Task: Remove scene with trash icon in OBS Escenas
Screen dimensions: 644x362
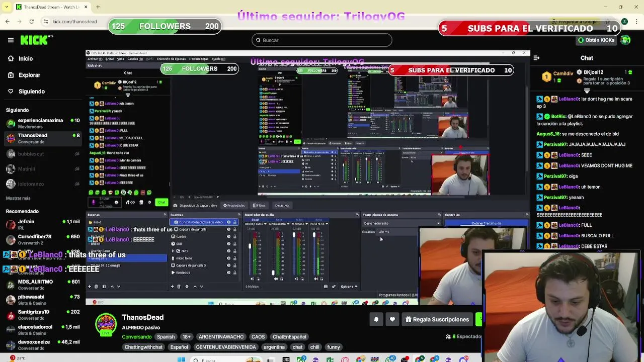Action: [x=96, y=287]
